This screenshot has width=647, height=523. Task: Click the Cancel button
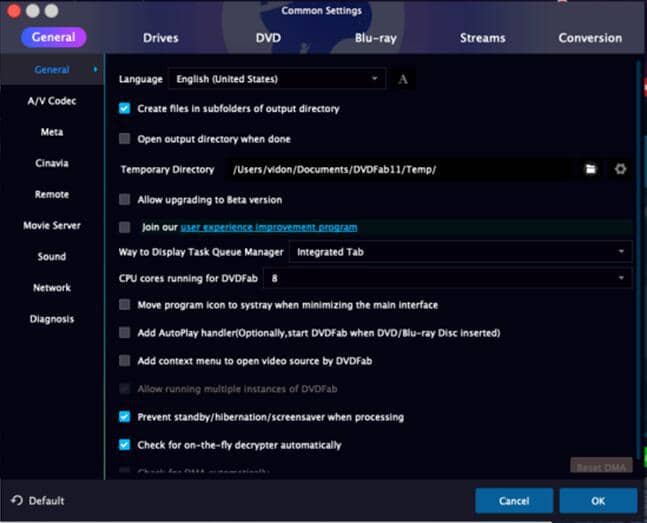(514, 501)
